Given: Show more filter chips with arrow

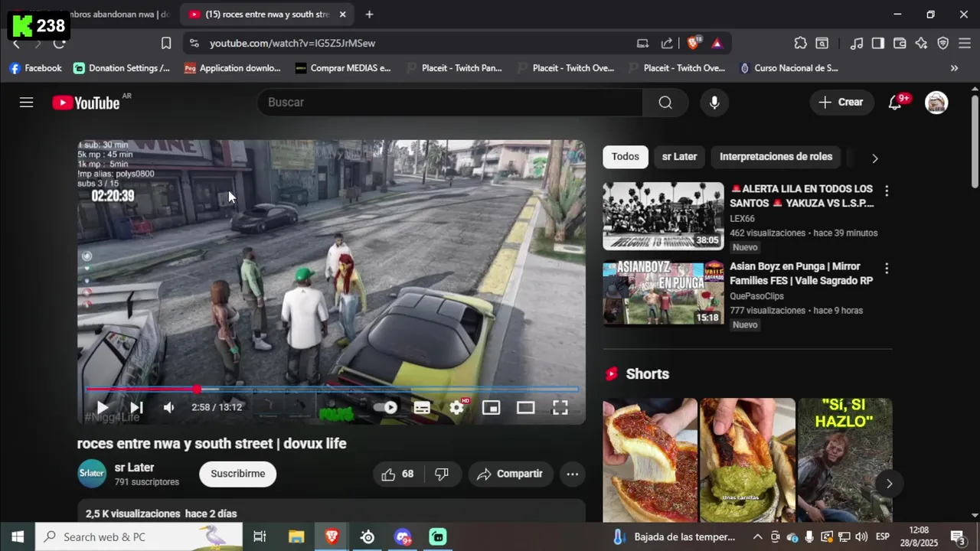Looking at the screenshot, I should 874,158.
